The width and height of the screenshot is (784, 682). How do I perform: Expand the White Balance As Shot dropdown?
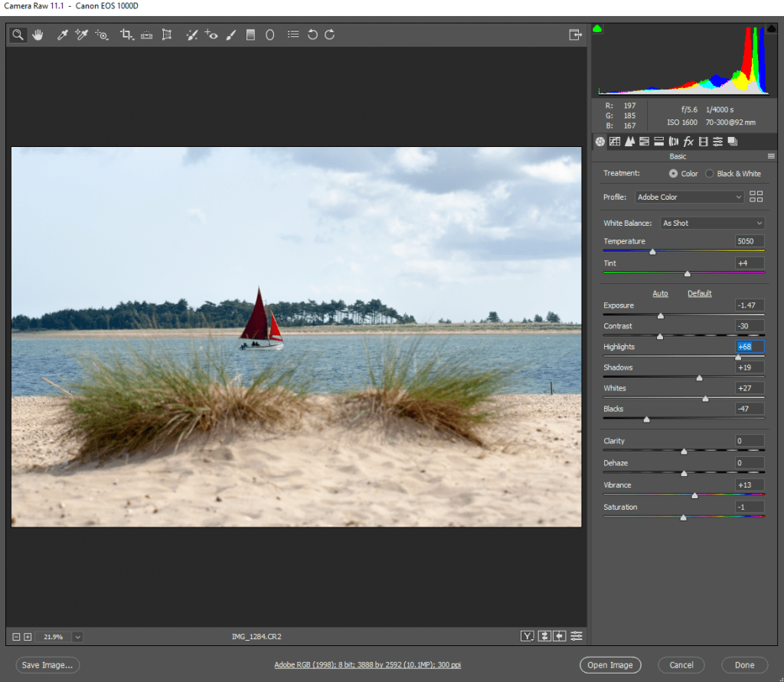click(712, 223)
